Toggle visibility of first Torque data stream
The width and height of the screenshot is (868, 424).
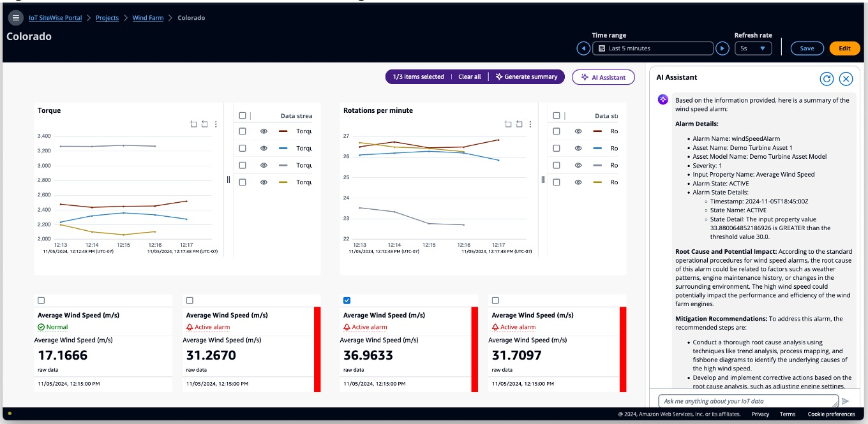[x=264, y=131]
